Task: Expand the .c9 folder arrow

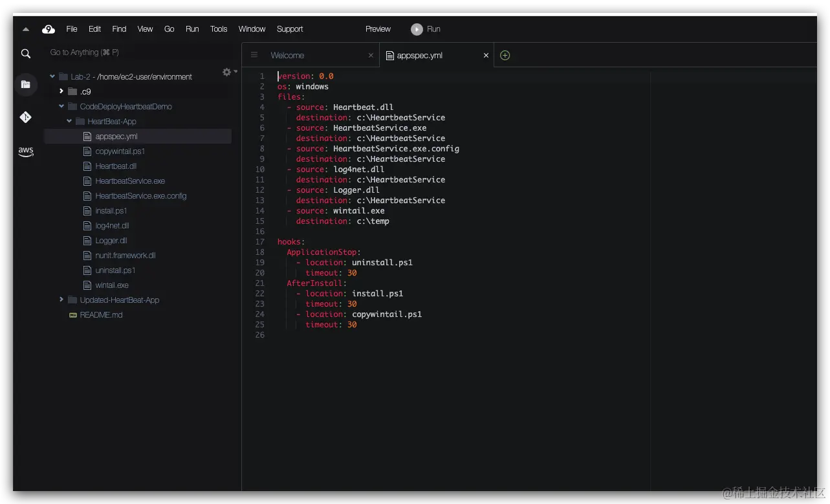Action: click(61, 91)
